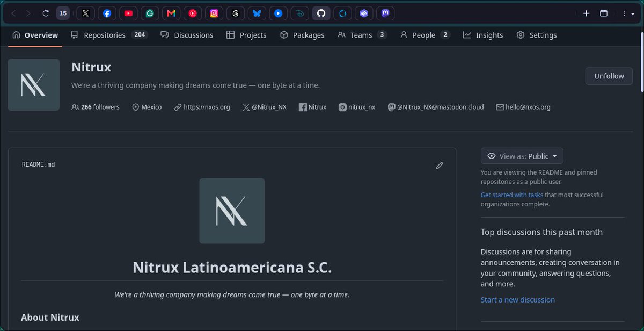
Task: Switch to the YouTube Music browser tab
Action: (193, 13)
